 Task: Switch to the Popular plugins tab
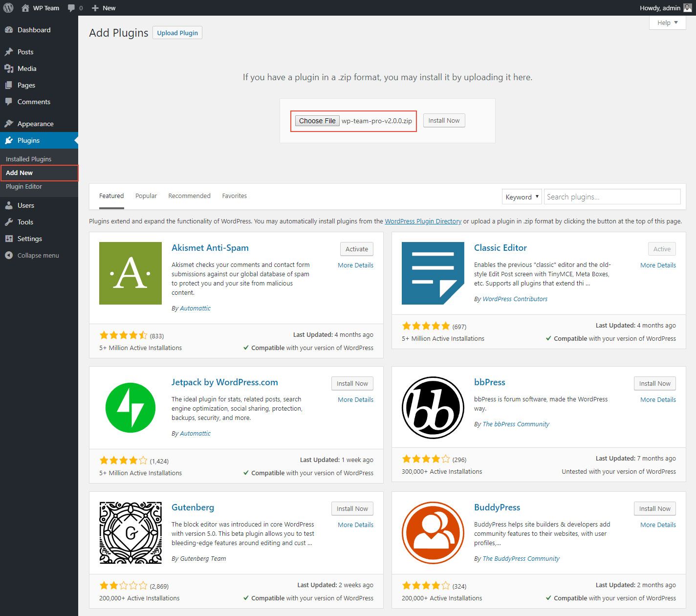146,196
